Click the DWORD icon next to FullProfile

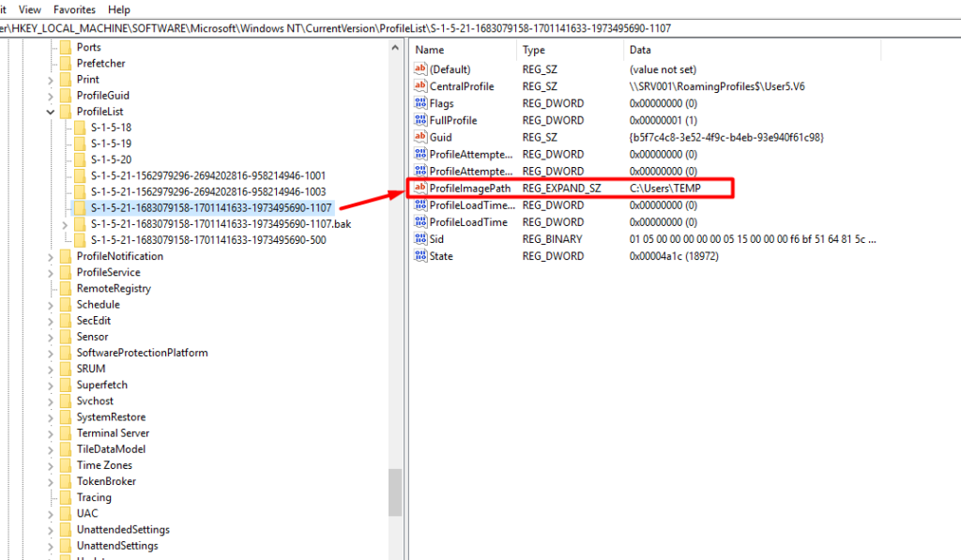[419, 120]
